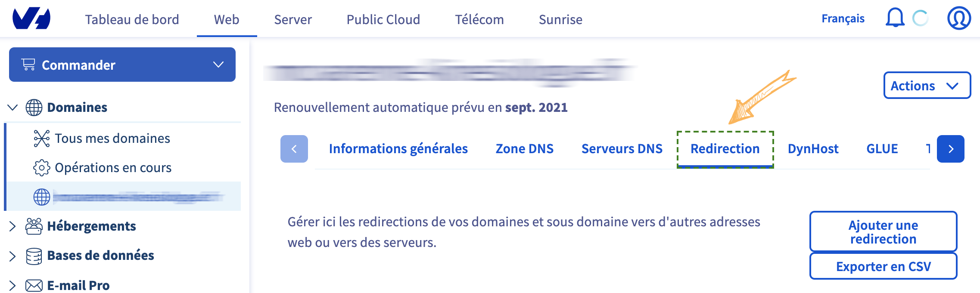Expand the Hébergements section
This screenshot has height=293, width=980.
12,226
